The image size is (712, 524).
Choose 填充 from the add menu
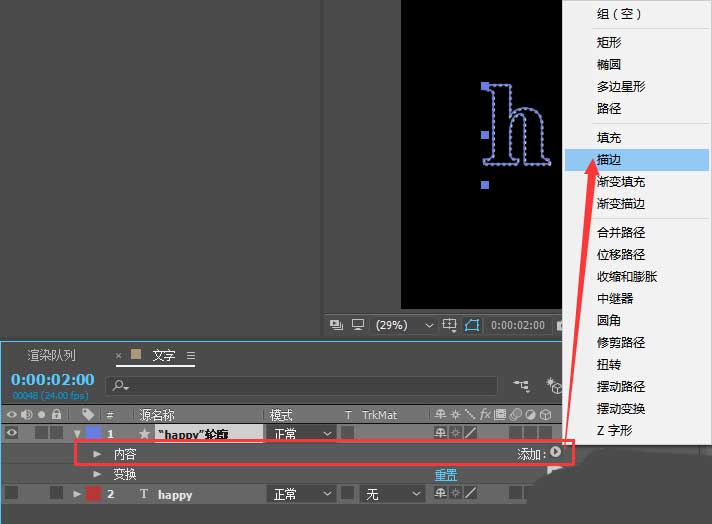coord(637,138)
